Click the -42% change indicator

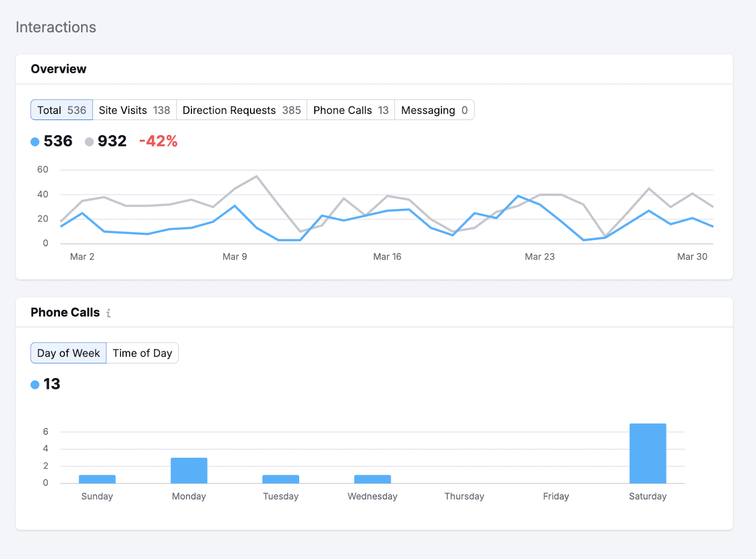(158, 141)
